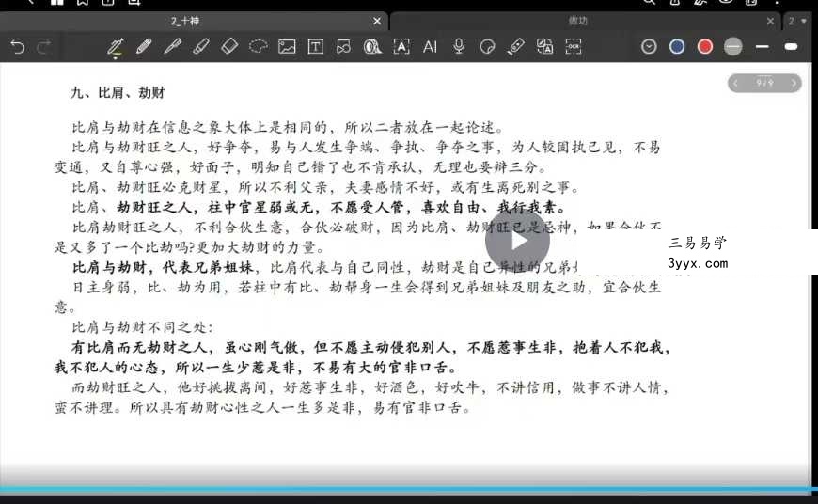Close the 做功 tab

[x=771, y=21]
